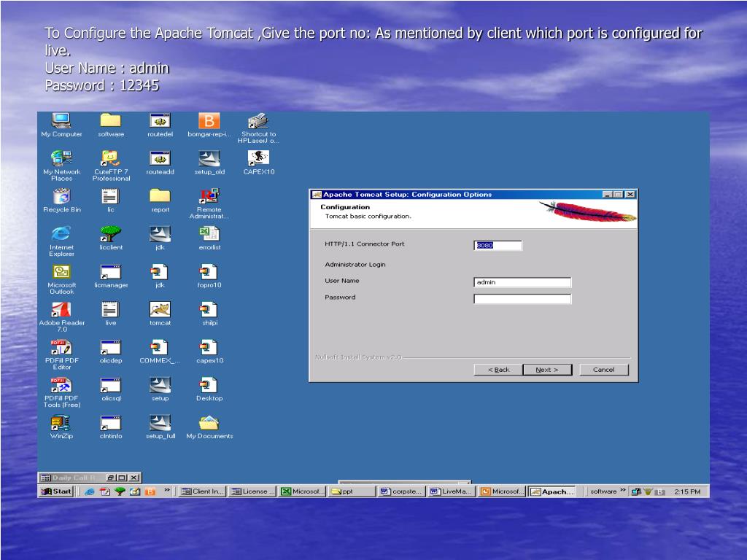Click the Apach... taskbar button

552,491
